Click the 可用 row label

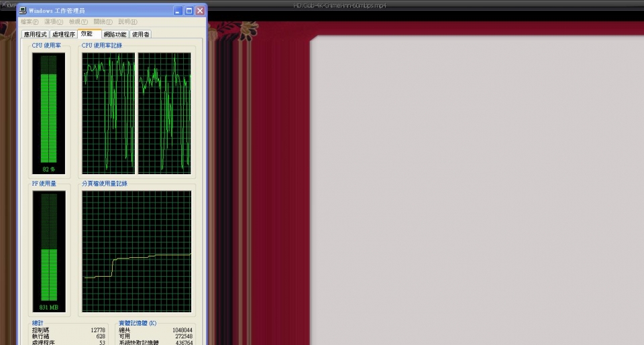[125, 336]
